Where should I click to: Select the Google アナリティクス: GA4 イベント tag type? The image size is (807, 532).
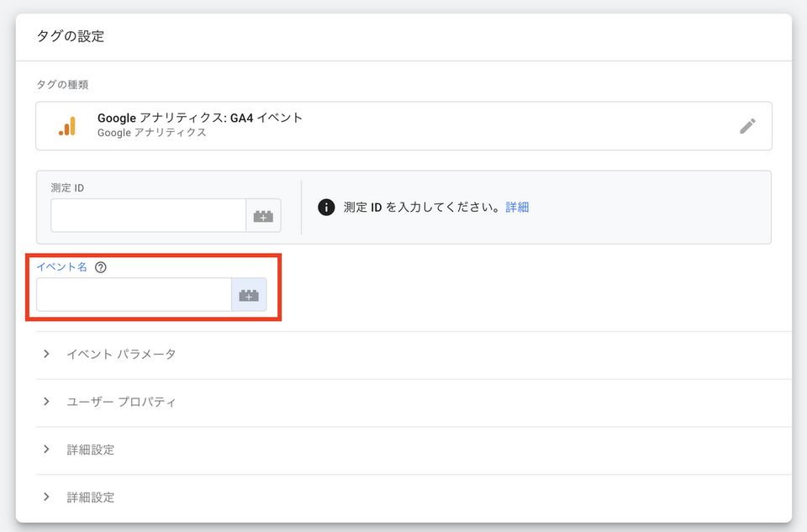point(200,119)
